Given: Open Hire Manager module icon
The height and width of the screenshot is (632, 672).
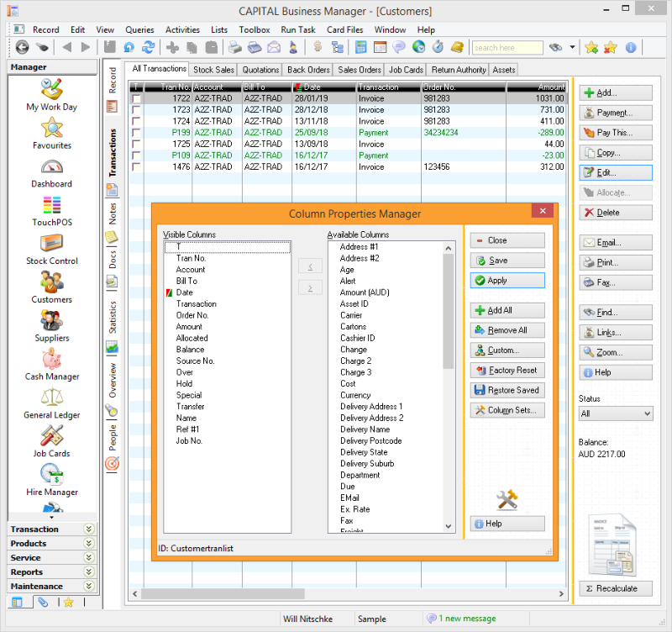Looking at the screenshot, I should click(x=52, y=474).
